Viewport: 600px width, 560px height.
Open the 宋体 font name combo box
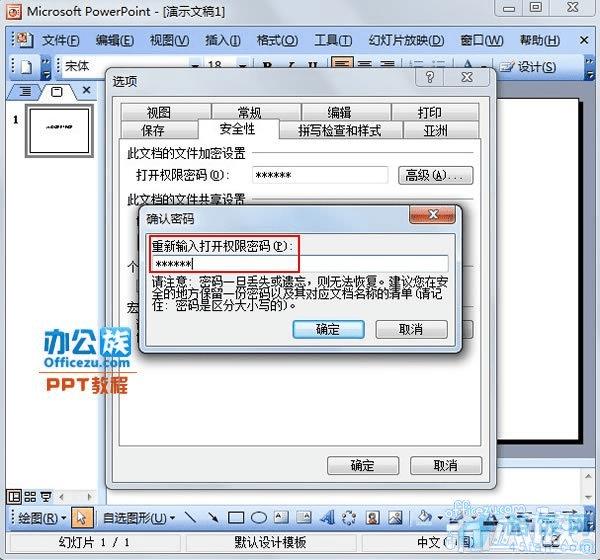point(131,66)
